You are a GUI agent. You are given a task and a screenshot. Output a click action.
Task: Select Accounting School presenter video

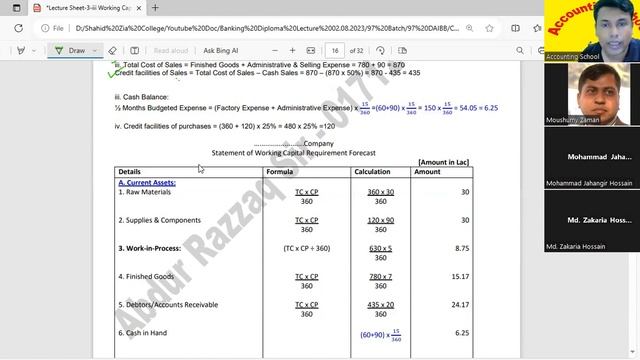pyautogui.click(x=592, y=31)
